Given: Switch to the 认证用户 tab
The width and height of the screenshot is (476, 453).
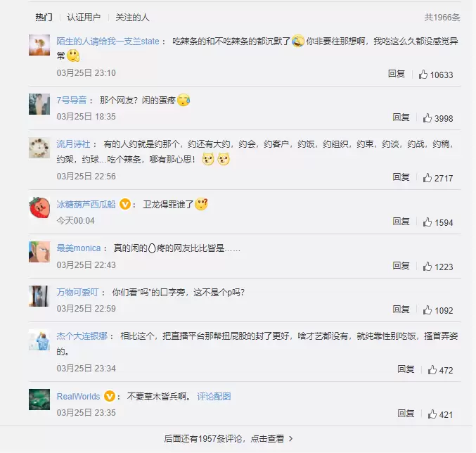Looking at the screenshot, I should click(x=84, y=18).
